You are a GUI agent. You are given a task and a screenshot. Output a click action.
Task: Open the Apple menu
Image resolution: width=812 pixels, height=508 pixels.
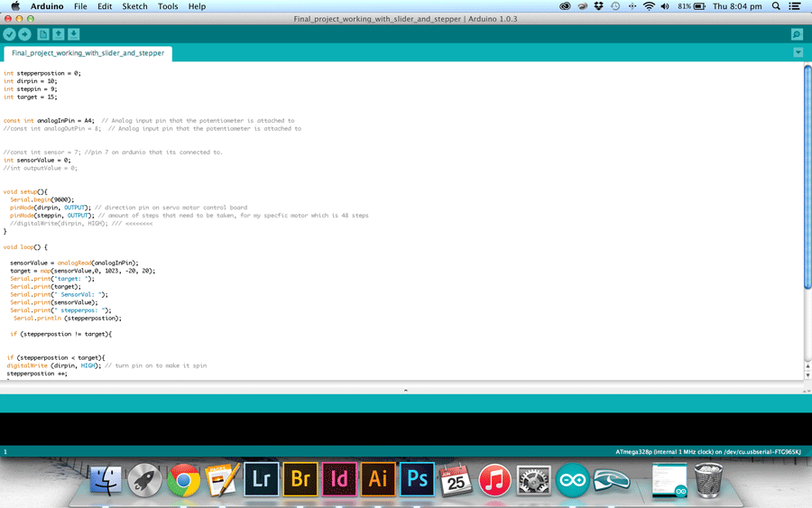pos(15,6)
